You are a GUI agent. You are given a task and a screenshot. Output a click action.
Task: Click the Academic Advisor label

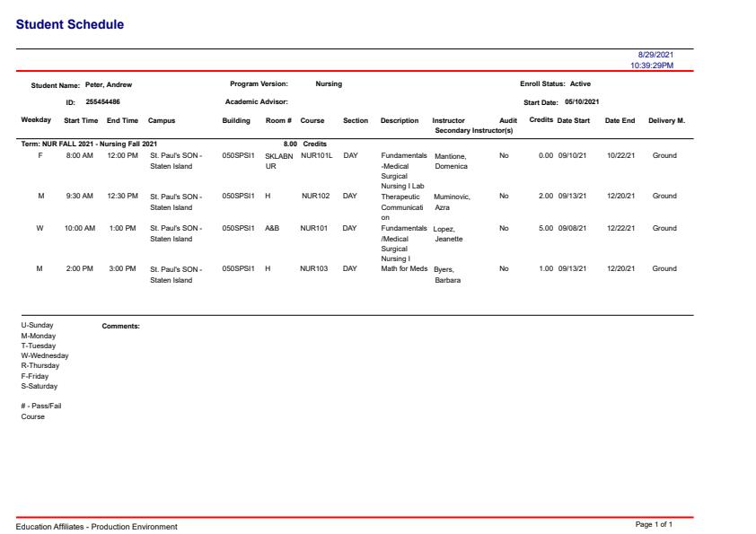pyautogui.click(x=256, y=102)
